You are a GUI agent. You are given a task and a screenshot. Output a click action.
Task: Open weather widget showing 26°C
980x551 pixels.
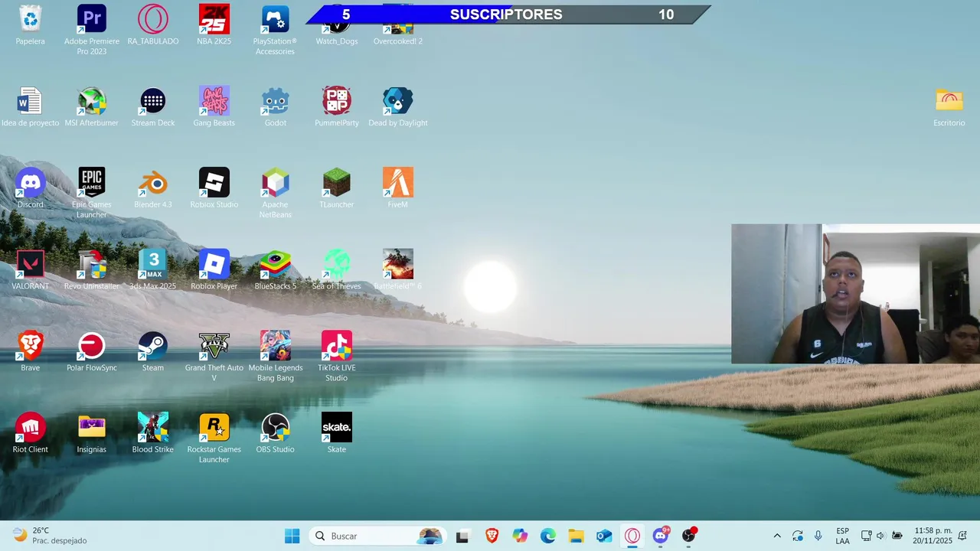(x=50, y=536)
